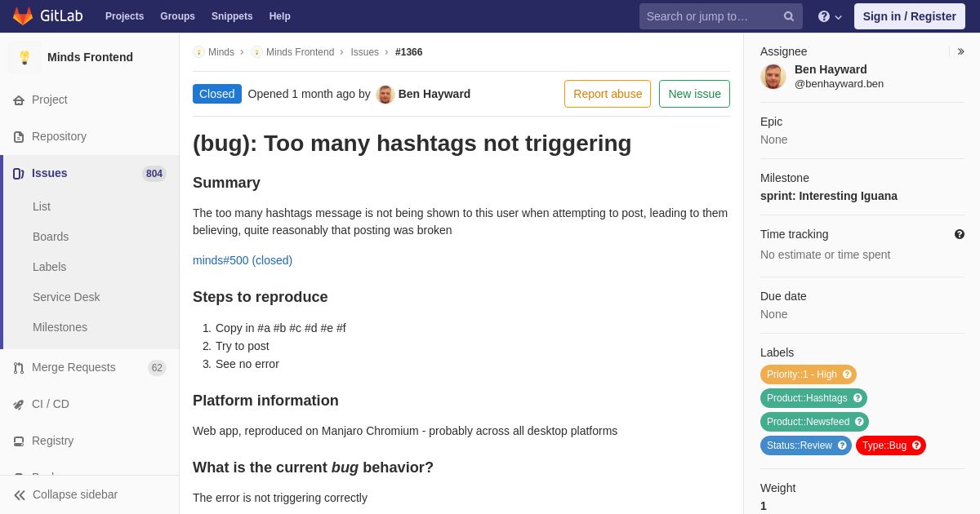
Task: Click the CI / CD rocket icon
Action: pos(19,405)
